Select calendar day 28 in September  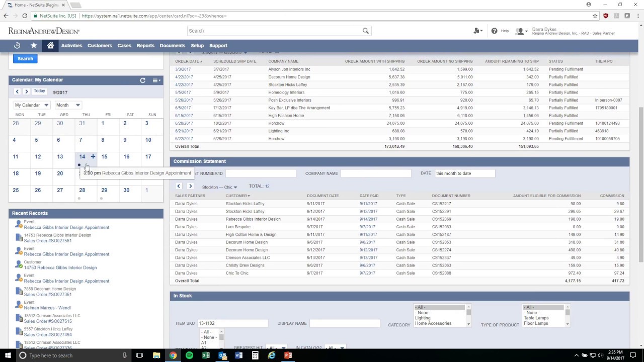coord(82,190)
